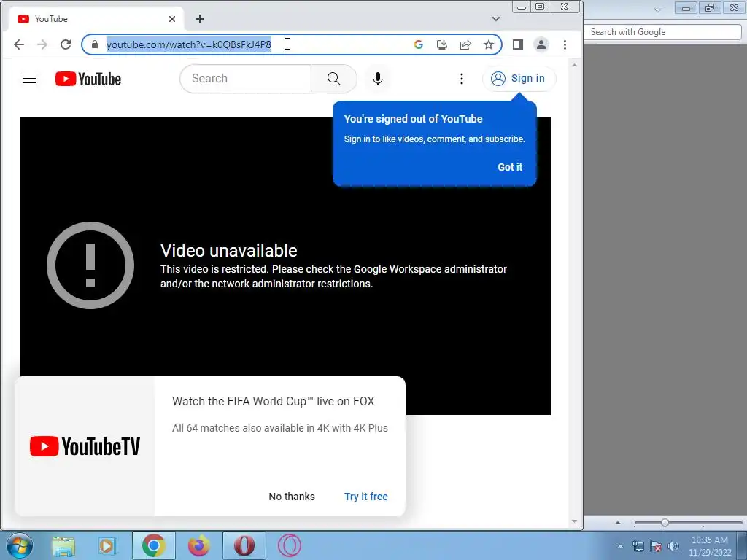Click the up arrow in the background window status bar
The image size is (747, 560).
618,523
